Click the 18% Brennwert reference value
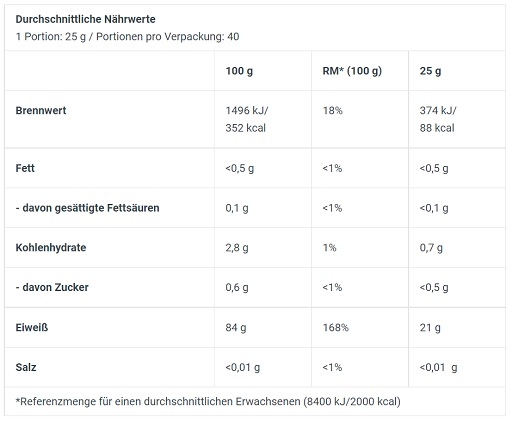Screen dimensions: 512x421 tap(332, 110)
